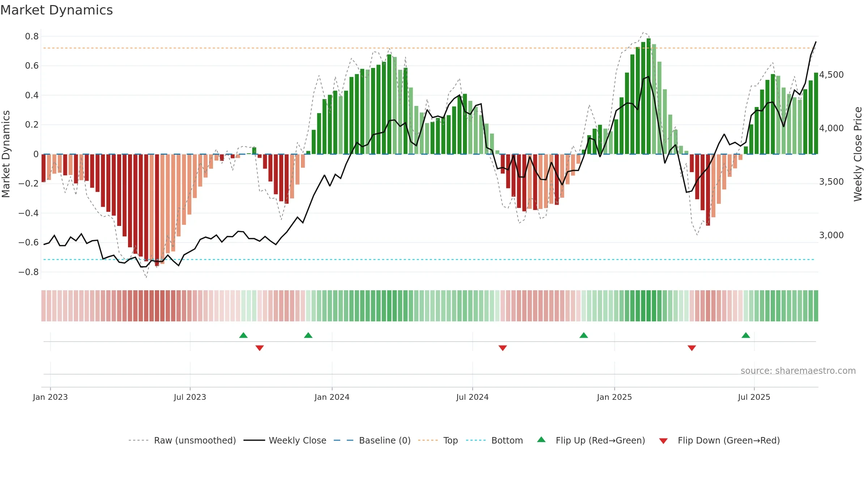Click the tallest green bar in early 2025
The width and height of the screenshot is (868, 488).
coord(649,96)
